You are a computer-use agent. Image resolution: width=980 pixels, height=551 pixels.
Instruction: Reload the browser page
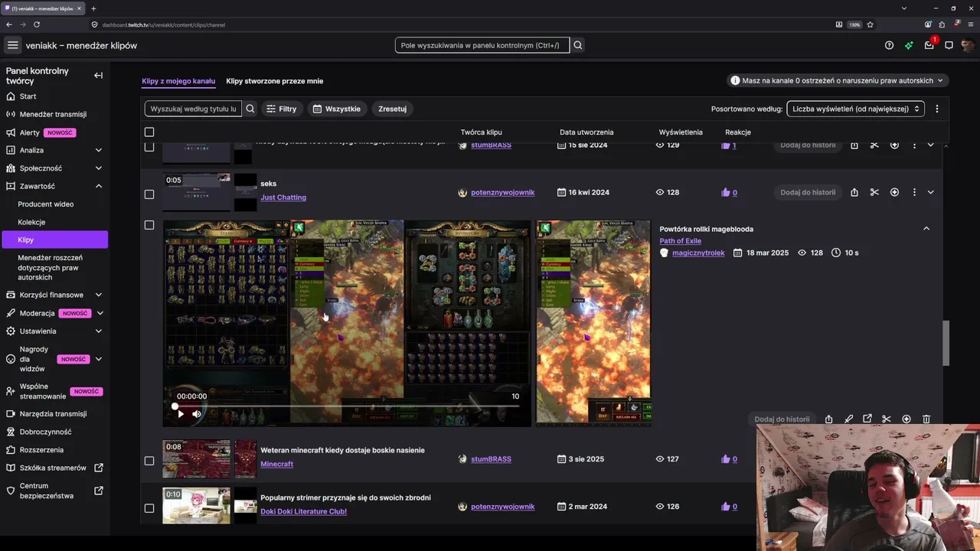(36, 24)
